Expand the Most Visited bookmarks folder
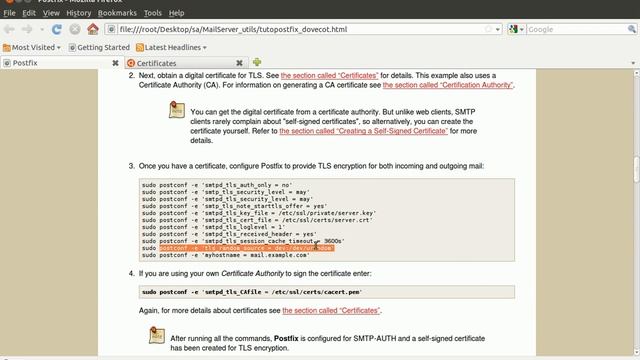The width and height of the screenshot is (640, 360). (x=32, y=48)
